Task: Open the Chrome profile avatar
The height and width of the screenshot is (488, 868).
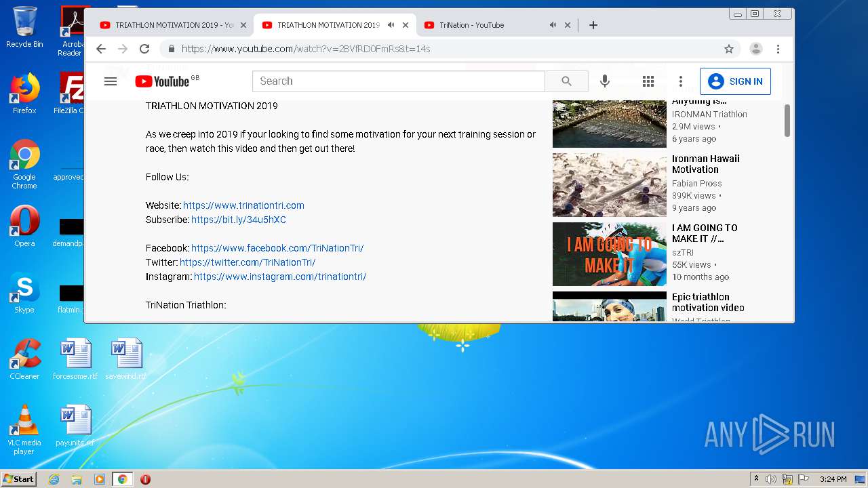Action: click(756, 49)
